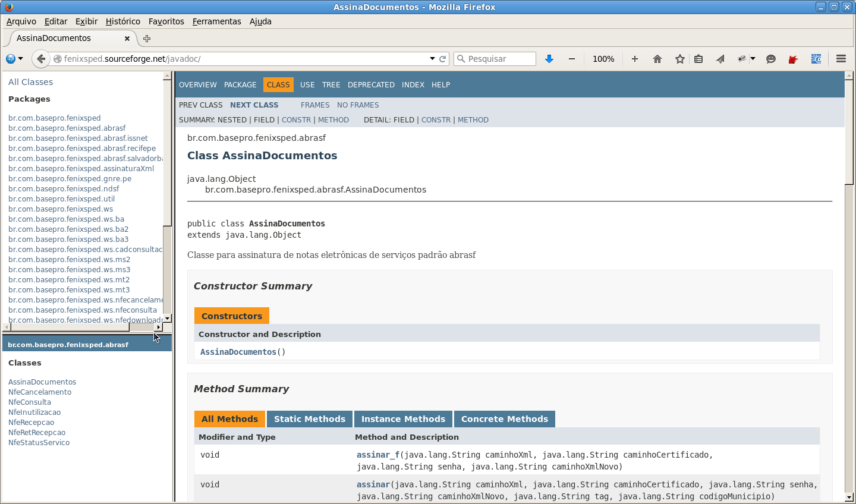Enable the Concrete Methods filter
856x504 pixels.
504,418
